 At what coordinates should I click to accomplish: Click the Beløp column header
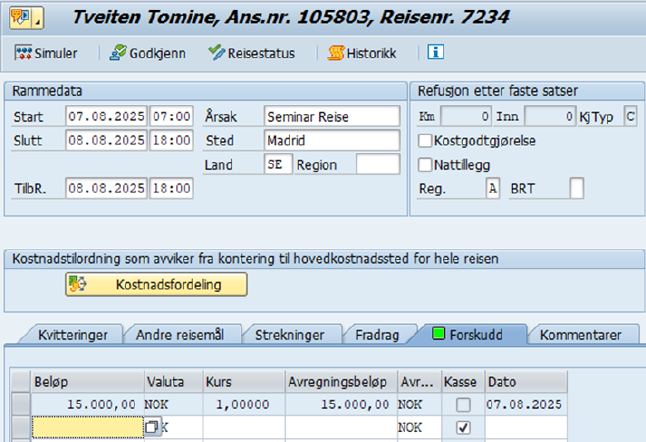(88, 381)
